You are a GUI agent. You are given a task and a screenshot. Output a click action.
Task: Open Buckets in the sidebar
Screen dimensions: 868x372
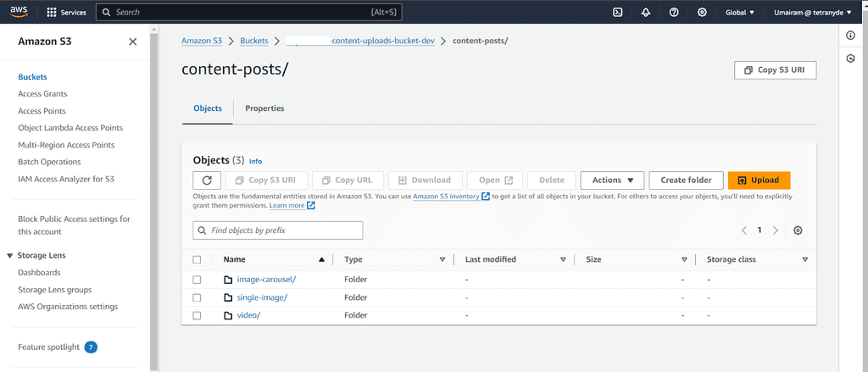[33, 77]
